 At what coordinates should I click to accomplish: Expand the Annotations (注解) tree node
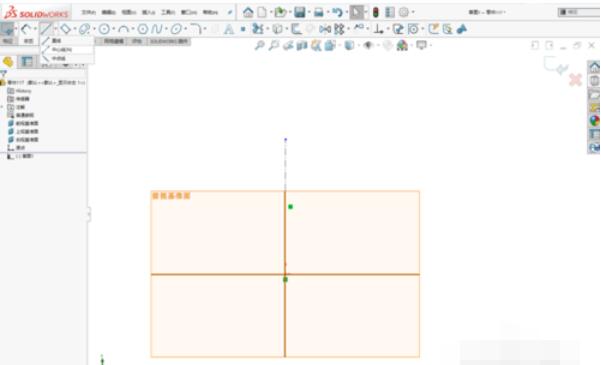tap(2, 107)
